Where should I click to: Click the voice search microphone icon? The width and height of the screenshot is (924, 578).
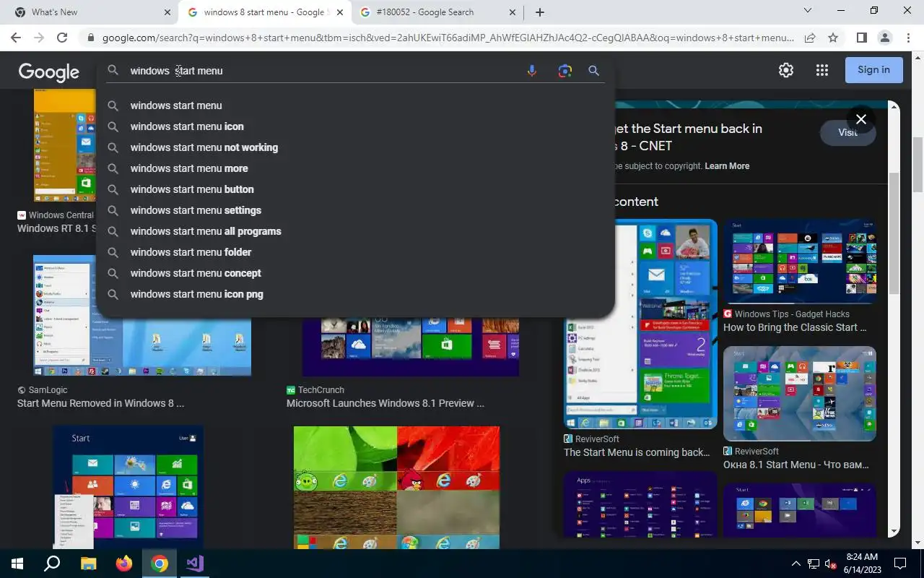[532, 71]
